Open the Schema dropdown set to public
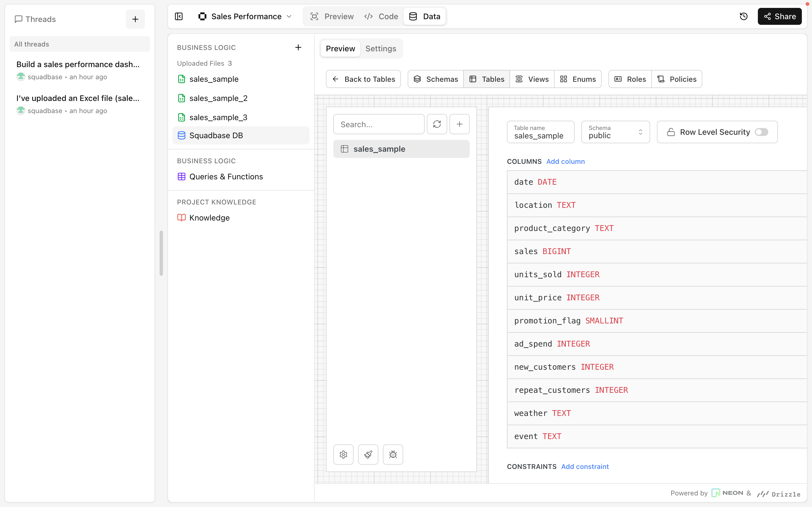 point(615,132)
